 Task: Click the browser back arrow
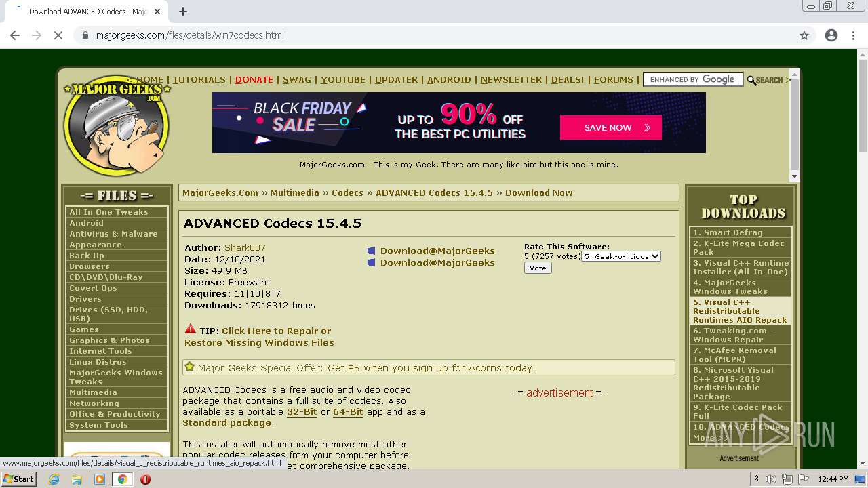[15, 35]
